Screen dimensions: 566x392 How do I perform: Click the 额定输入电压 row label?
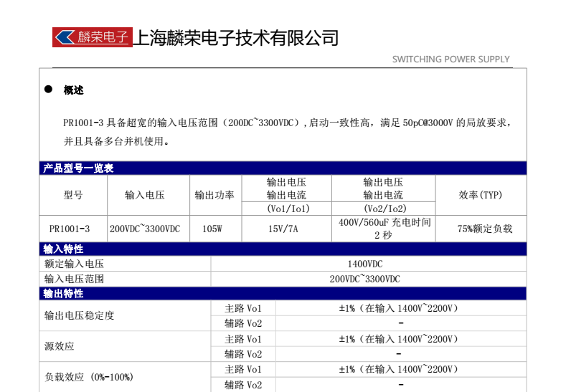[74, 264]
